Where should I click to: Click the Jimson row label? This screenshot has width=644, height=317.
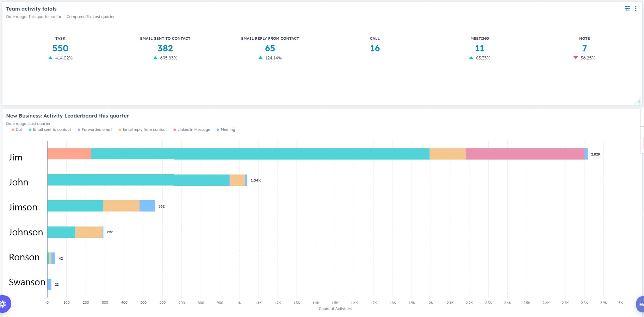23,207
